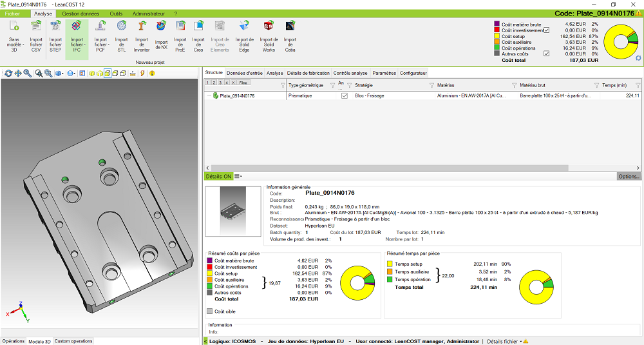Viewport: 644px width, 345px height.
Task: Select the zoom magnifier tool in 3D toolbar
Action: click(28, 74)
